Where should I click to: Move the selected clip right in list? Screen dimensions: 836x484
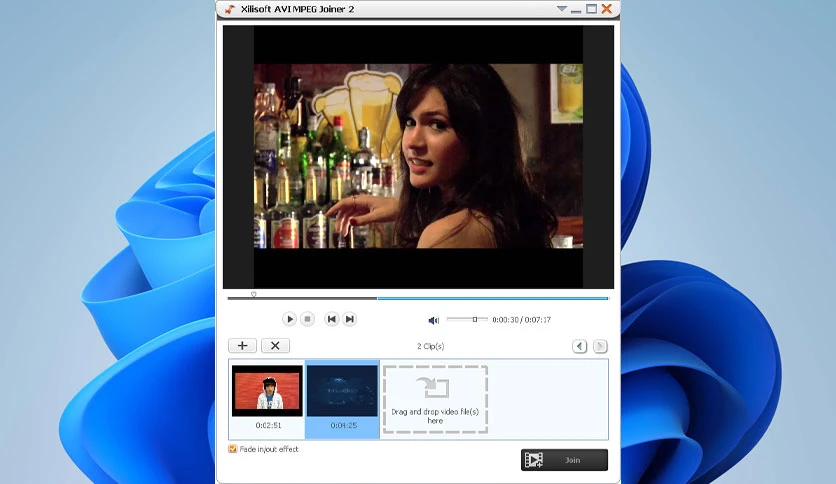click(600, 346)
